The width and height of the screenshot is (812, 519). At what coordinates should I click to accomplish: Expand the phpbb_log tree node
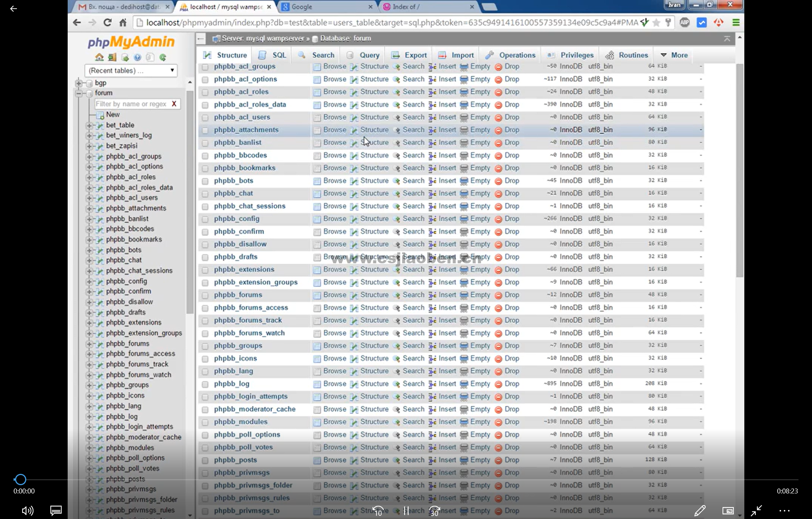[x=89, y=417]
